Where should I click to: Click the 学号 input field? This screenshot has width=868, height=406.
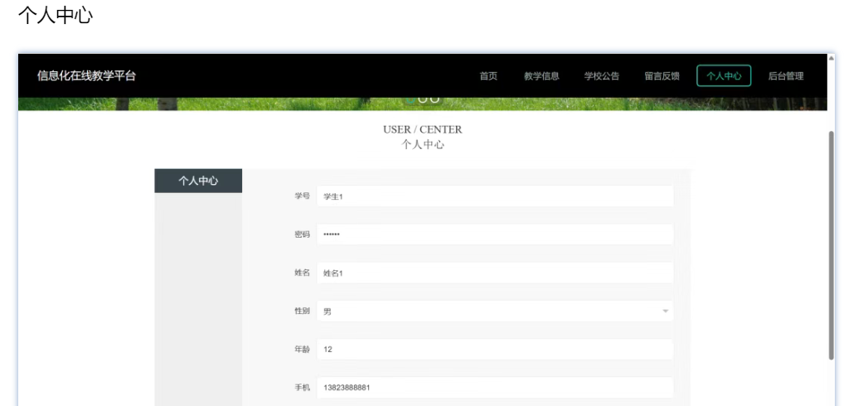tap(495, 196)
